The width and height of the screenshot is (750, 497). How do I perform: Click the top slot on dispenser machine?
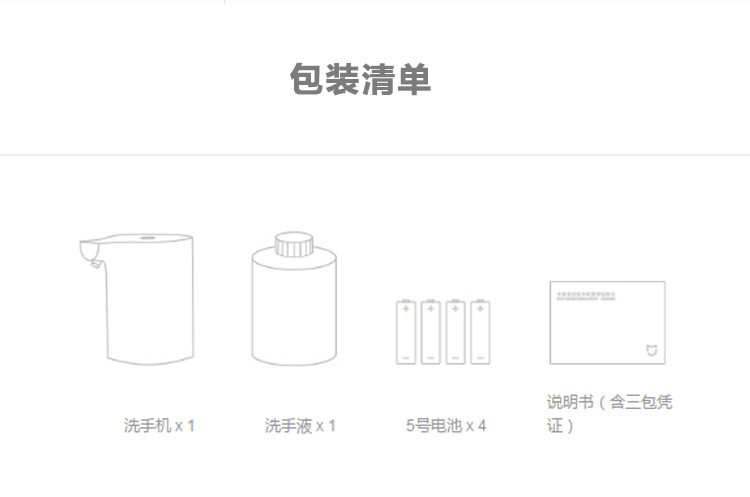pyautogui.click(x=147, y=237)
